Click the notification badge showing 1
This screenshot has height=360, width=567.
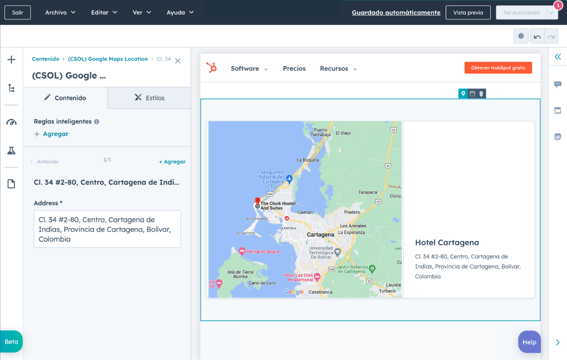click(558, 5)
